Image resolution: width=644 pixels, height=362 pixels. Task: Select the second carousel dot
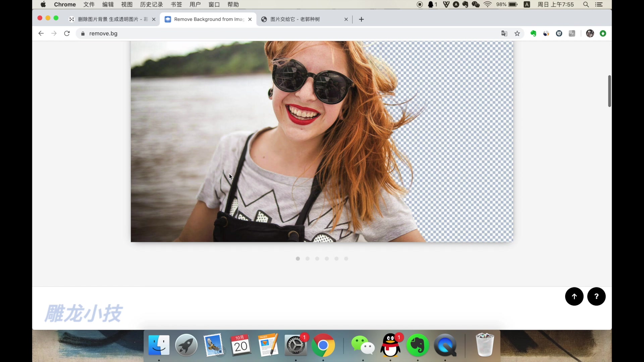307,259
